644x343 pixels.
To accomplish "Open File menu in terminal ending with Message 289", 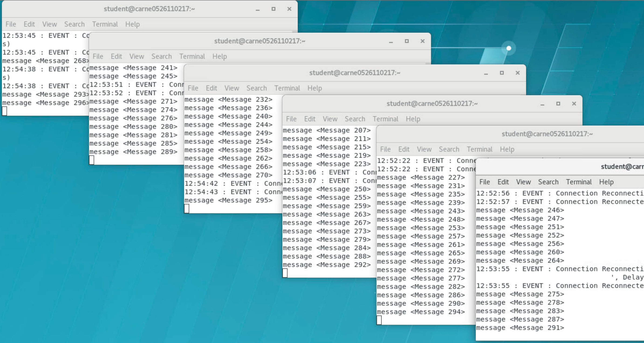I will pyautogui.click(x=98, y=56).
